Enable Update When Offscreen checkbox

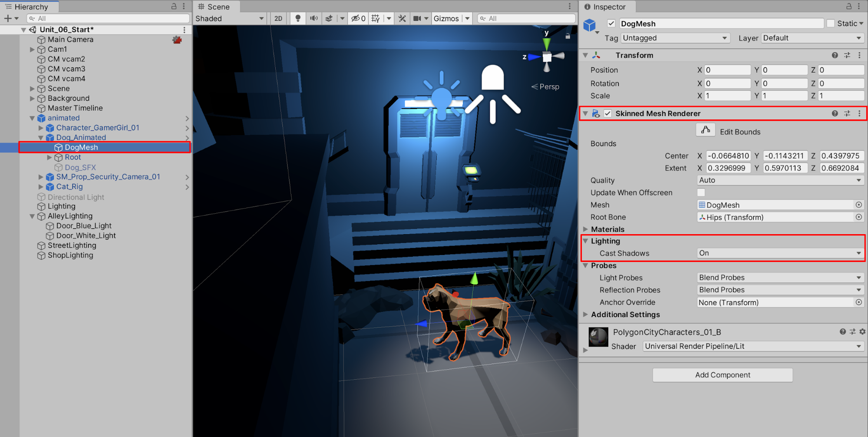click(701, 192)
